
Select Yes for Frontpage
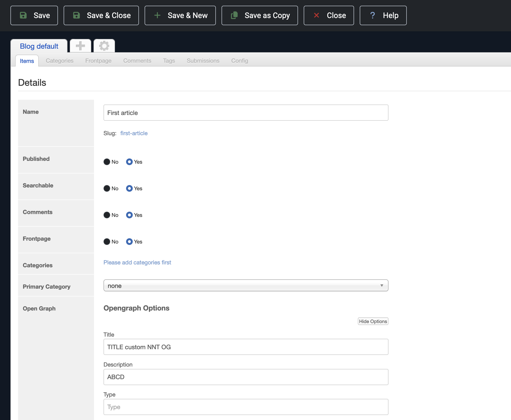tap(129, 242)
